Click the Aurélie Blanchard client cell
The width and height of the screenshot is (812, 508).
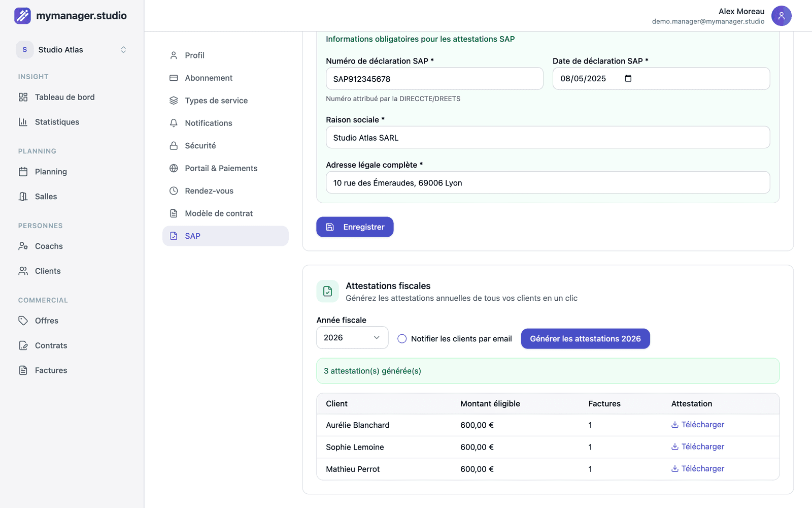click(358, 425)
